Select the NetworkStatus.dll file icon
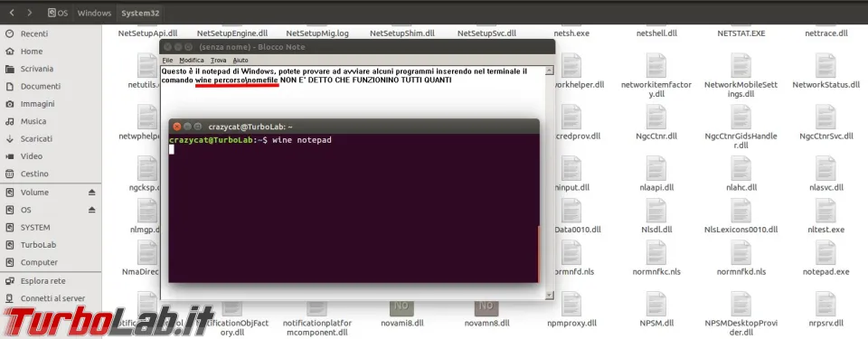The height and width of the screenshot is (339, 868). [826, 65]
